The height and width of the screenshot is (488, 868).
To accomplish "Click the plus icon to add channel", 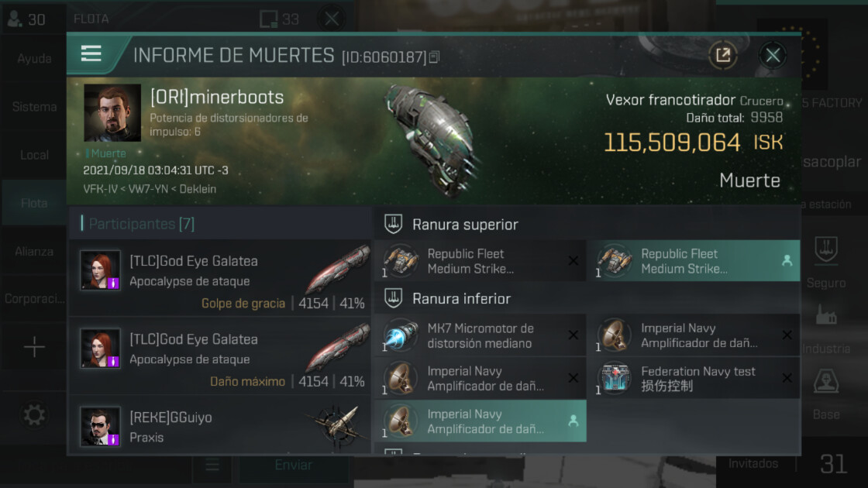I will coord(34,348).
